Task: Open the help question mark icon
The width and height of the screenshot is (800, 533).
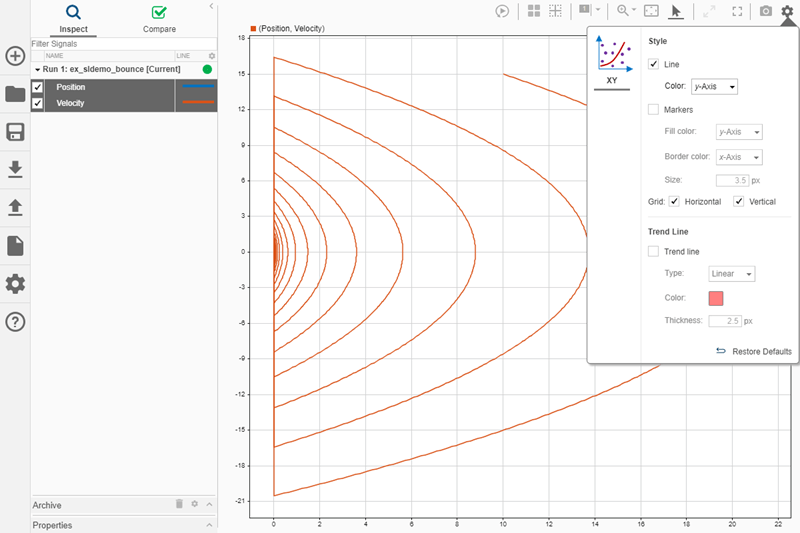Action: (x=15, y=322)
